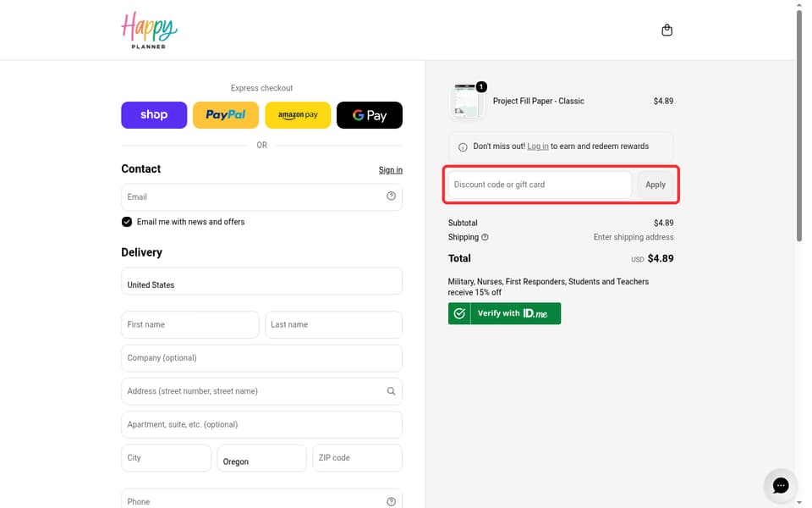The height and width of the screenshot is (508, 812).
Task: Focus the City field
Action: tap(167, 458)
